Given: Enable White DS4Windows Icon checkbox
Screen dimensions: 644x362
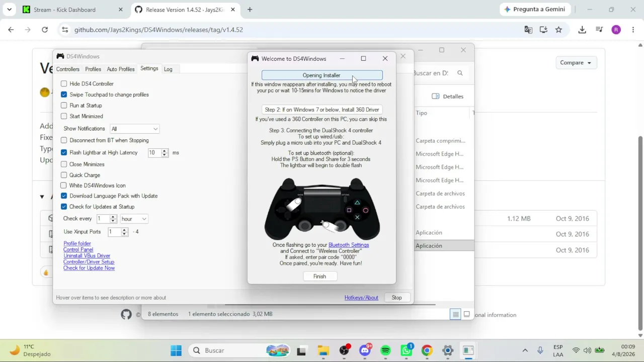Looking at the screenshot, I should pyautogui.click(x=64, y=186).
